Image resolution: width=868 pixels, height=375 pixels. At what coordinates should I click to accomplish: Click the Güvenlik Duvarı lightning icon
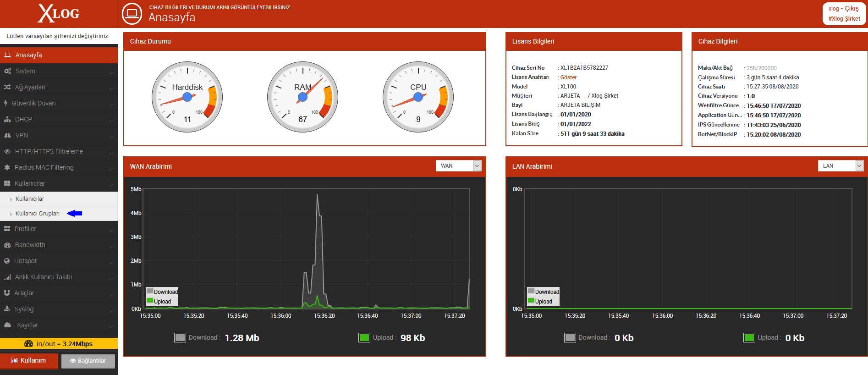click(5, 103)
